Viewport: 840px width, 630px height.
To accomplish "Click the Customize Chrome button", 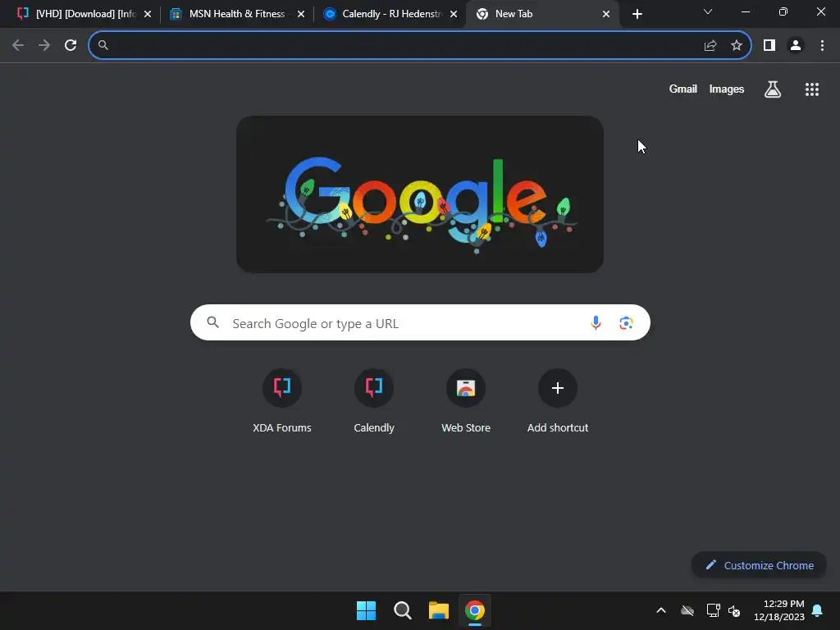I will [759, 565].
